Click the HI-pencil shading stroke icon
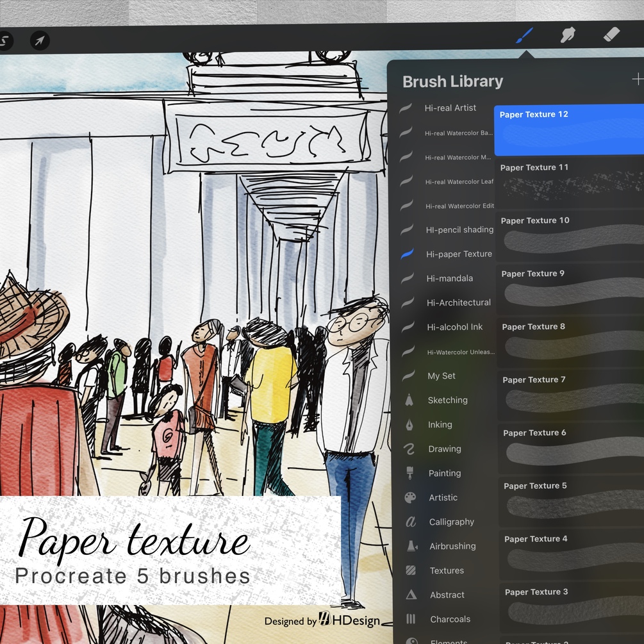Viewport: 644px width, 644px height. [407, 230]
